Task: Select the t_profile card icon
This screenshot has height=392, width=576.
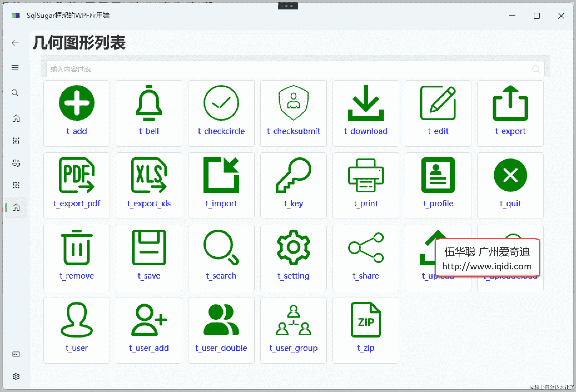Action: tap(438, 175)
